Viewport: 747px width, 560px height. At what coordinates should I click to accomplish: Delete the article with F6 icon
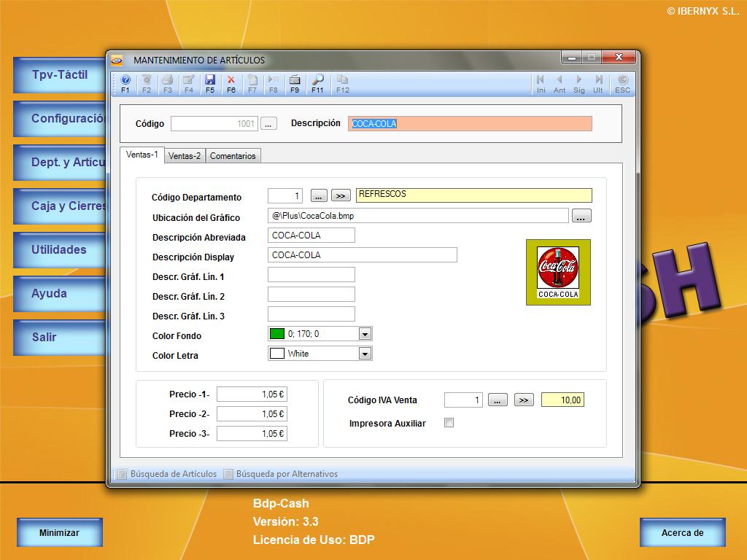point(231,83)
